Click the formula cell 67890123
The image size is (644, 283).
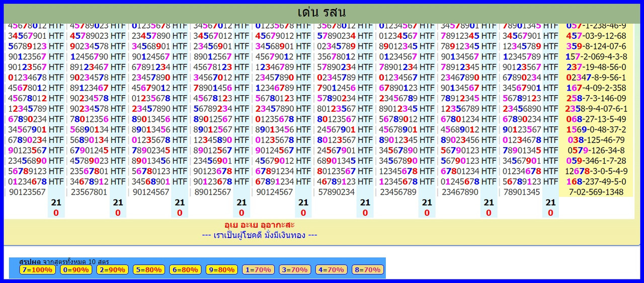(x=398, y=88)
